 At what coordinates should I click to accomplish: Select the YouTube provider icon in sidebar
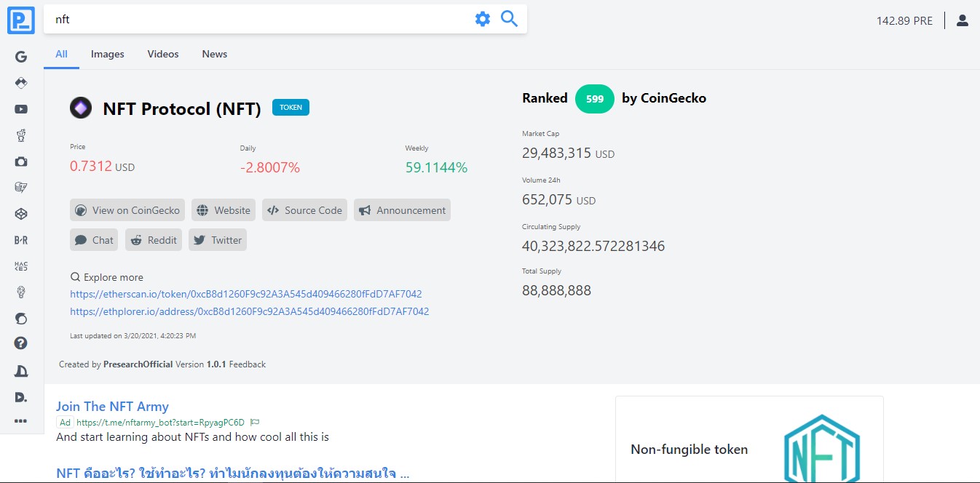(21, 109)
